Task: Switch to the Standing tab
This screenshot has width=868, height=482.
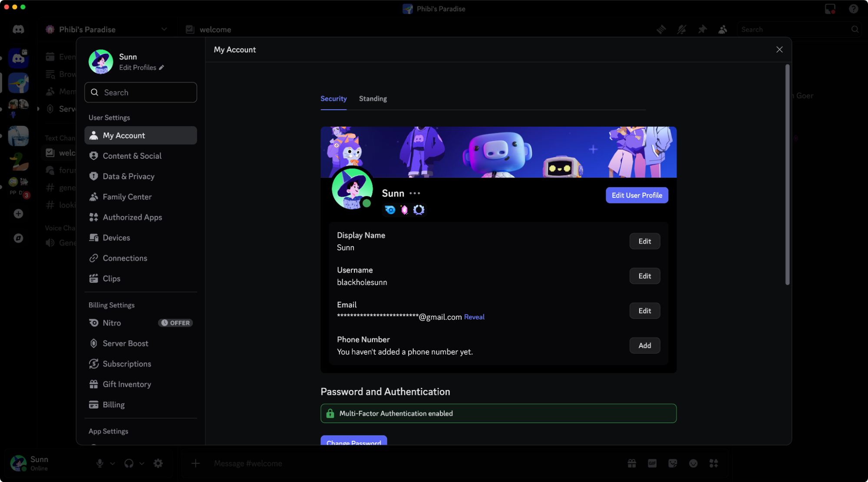Action: click(x=373, y=98)
